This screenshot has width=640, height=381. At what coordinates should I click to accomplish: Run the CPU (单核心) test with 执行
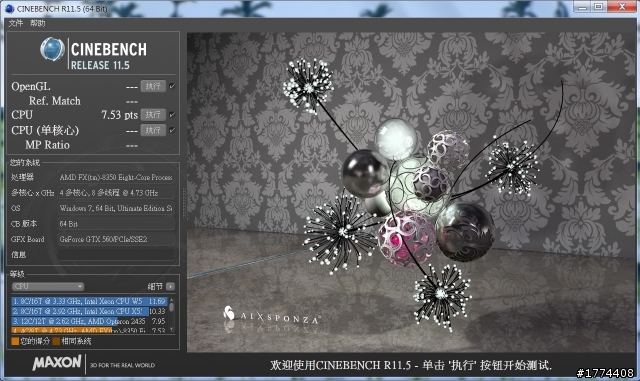pyautogui.click(x=153, y=130)
